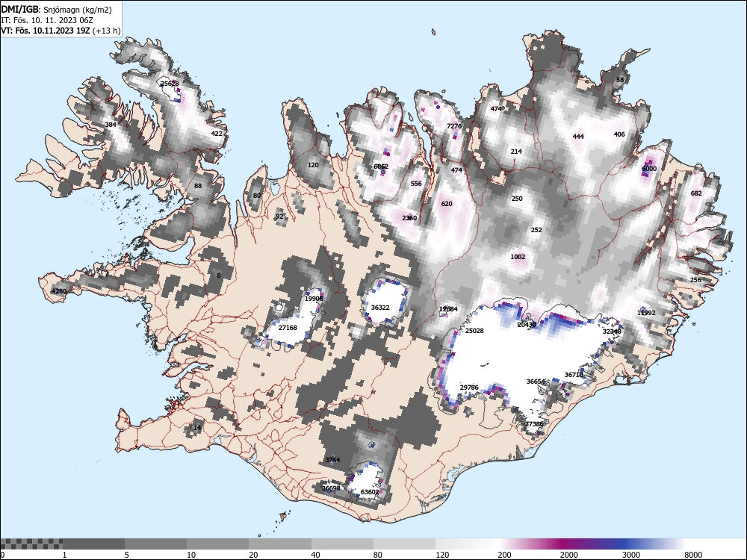This screenshot has height=560, width=747.
Task: Click the purple-to-blue 2000–3000 legend gradient
Action: 591,544
